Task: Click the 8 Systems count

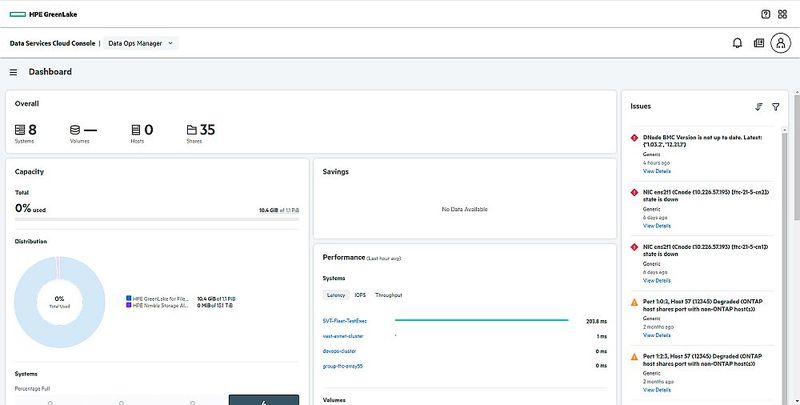Action: click(x=32, y=130)
